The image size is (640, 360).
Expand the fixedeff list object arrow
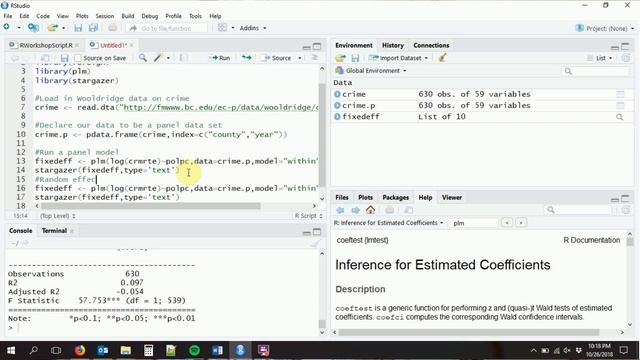337,117
